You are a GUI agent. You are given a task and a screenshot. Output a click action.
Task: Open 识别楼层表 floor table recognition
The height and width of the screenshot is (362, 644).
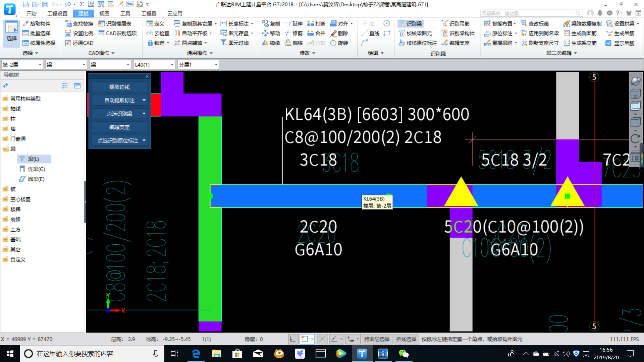click(115, 23)
